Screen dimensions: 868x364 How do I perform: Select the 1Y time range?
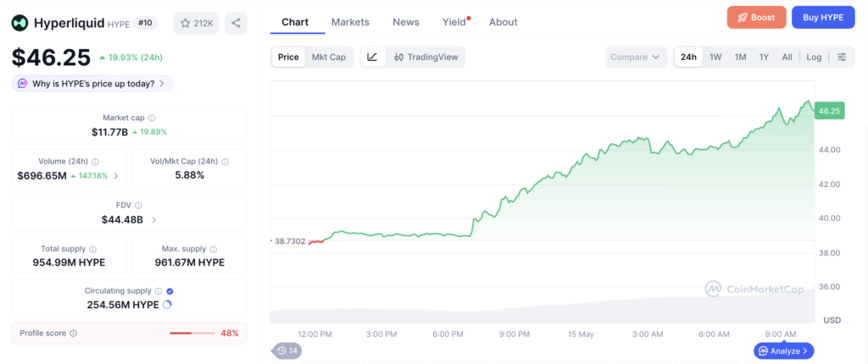point(765,57)
